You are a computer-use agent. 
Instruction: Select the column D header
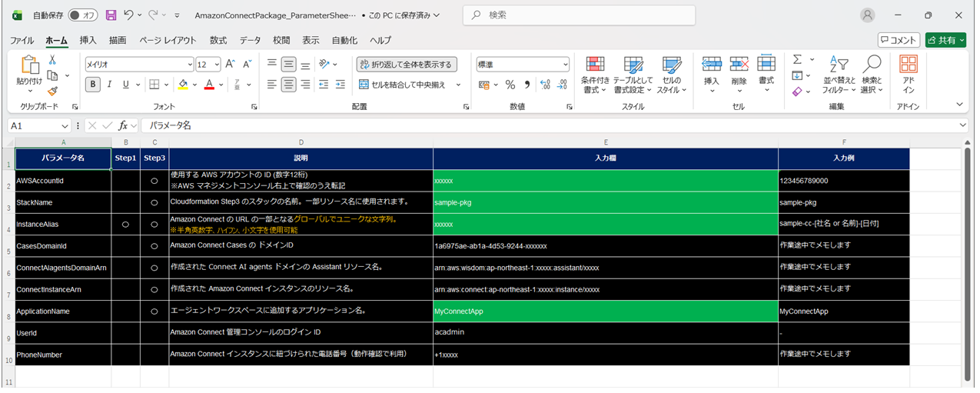pyautogui.click(x=301, y=142)
